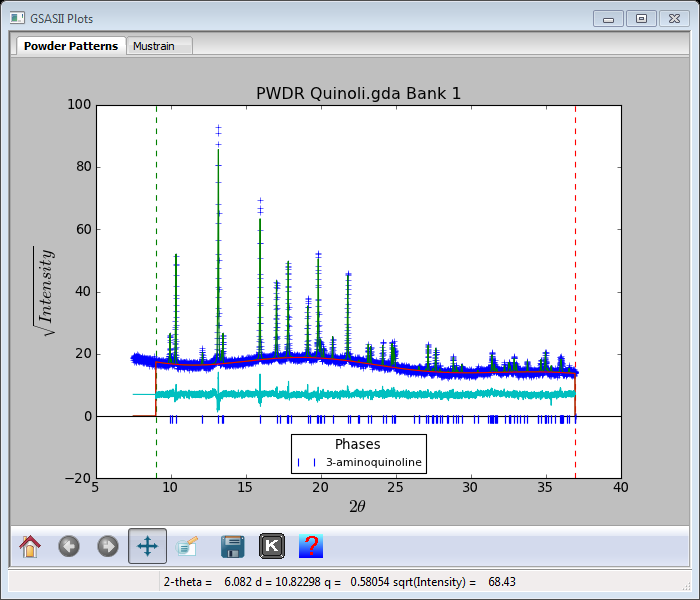The image size is (700, 600).
Task: Open help with red question mark icon
Action: (311, 546)
